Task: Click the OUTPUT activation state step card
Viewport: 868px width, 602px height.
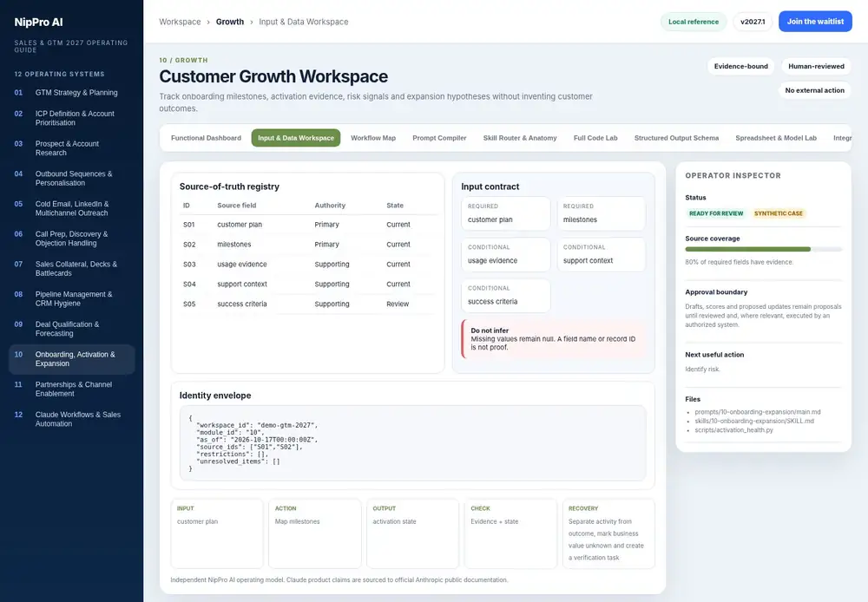Action: point(413,534)
